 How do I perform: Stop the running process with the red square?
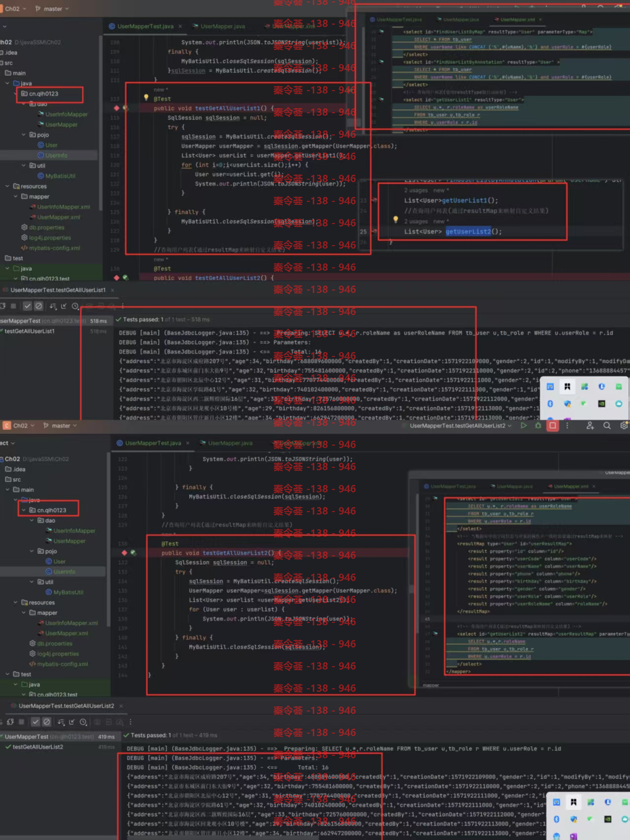point(553,426)
